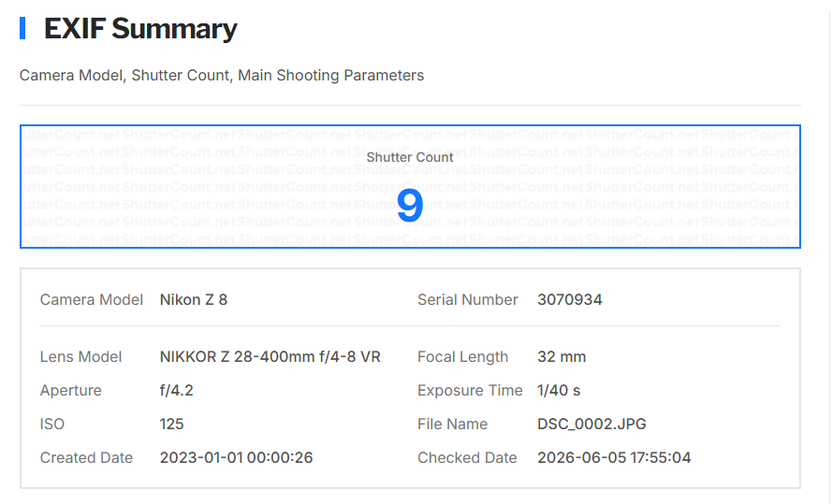The image size is (832, 504).
Task: Click the 'Focal Length' label
Action: [x=462, y=357]
